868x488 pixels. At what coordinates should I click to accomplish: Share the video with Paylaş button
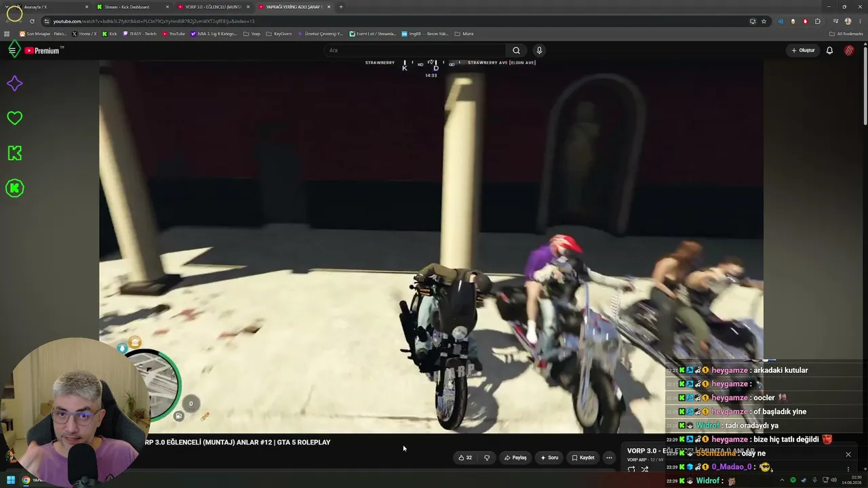(515, 457)
